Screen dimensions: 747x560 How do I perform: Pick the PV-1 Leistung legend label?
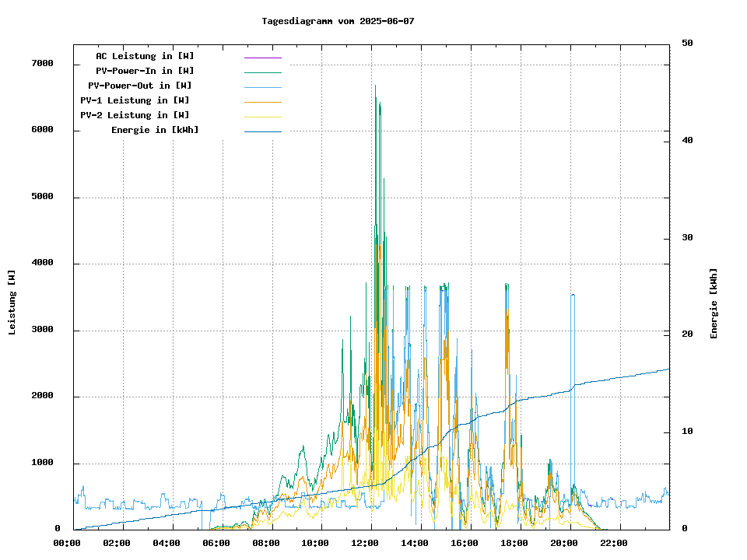tap(135, 100)
